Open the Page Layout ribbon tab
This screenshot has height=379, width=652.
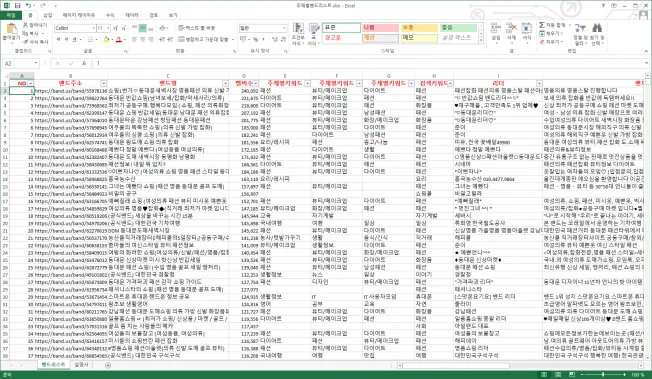[x=79, y=15]
